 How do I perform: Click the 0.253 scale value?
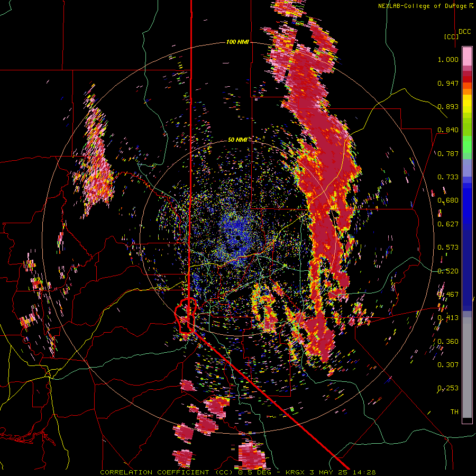pos(448,388)
